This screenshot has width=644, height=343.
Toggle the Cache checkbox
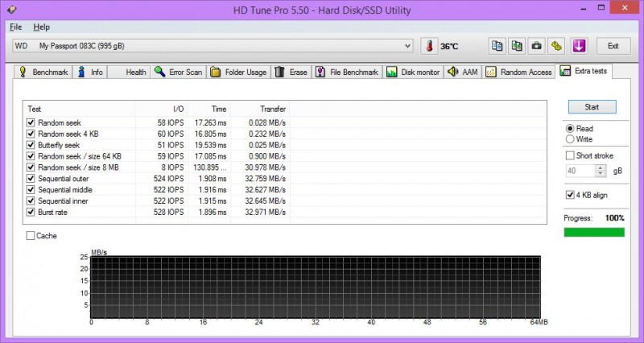tap(31, 236)
